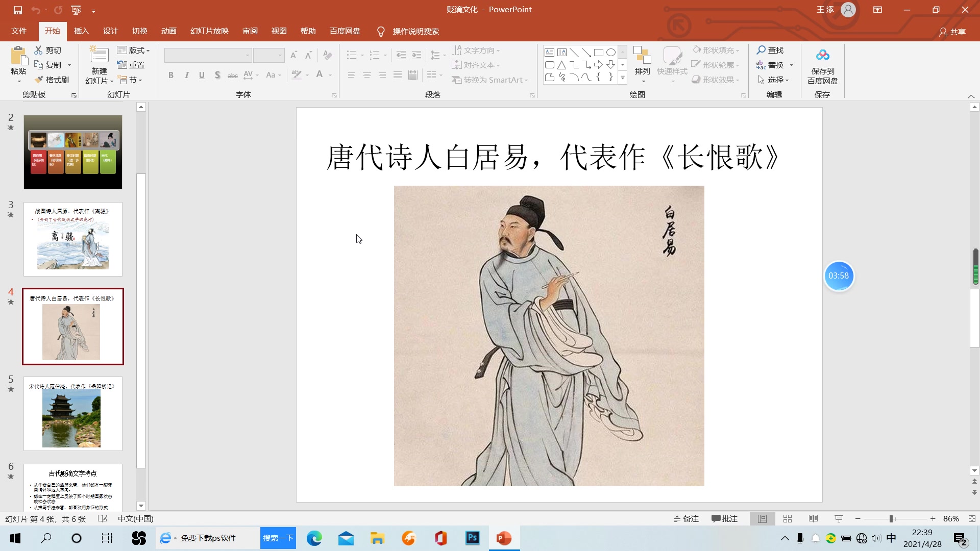The image size is (980, 551).
Task: Open Photoshop from the taskbar
Action: [x=472, y=538]
